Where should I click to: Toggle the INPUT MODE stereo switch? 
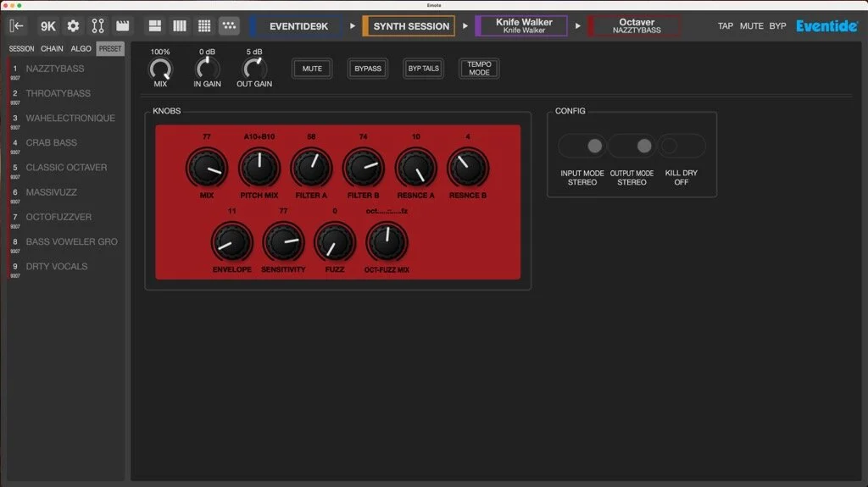click(582, 146)
